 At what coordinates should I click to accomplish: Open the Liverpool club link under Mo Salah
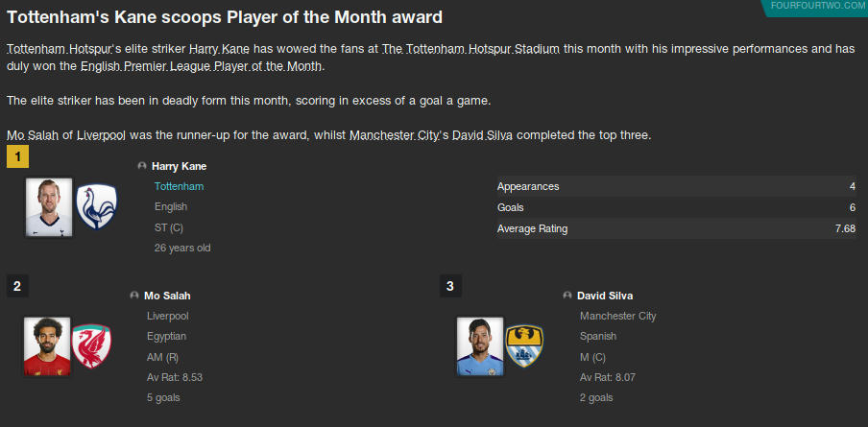click(167, 316)
